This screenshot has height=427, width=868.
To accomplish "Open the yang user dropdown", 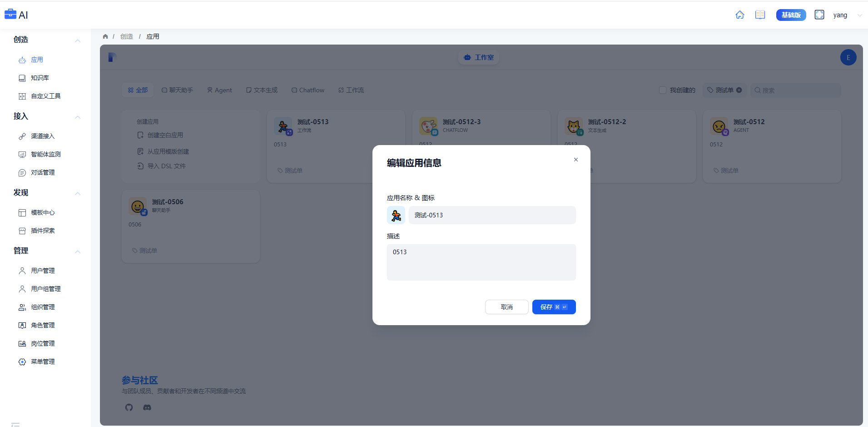I will tap(847, 15).
